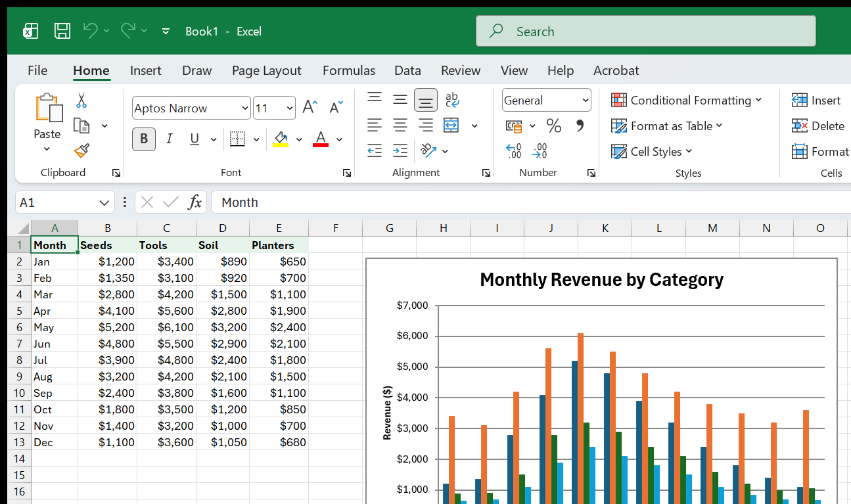Viewport: 851px width, 504px height.
Task: Toggle Bold formatting
Action: click(144, 139)
